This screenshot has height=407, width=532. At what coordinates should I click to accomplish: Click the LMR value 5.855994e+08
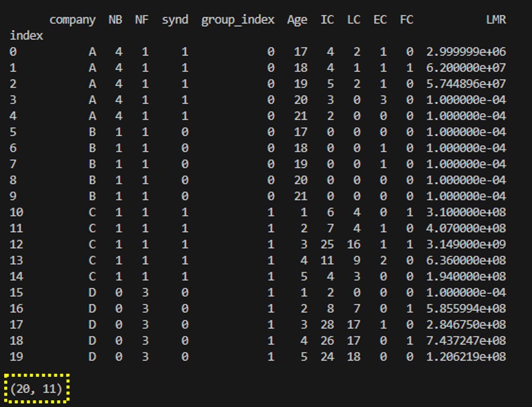[x=466, y=309]
